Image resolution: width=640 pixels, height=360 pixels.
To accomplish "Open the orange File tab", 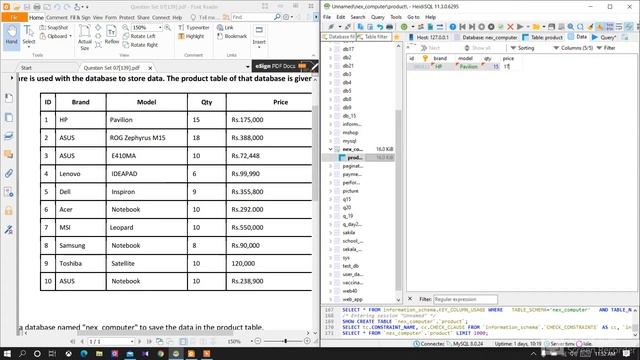I will click(x=14, y=17).
